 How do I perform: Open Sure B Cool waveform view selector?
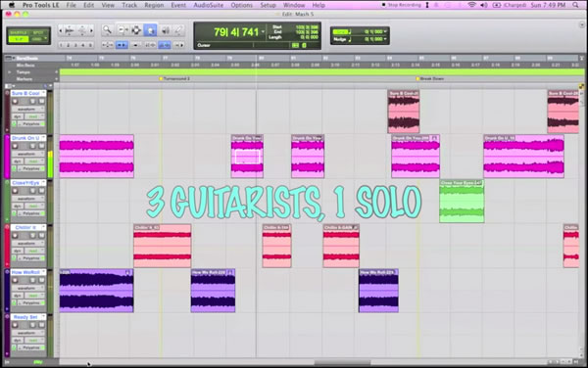[x=28, y=109]
